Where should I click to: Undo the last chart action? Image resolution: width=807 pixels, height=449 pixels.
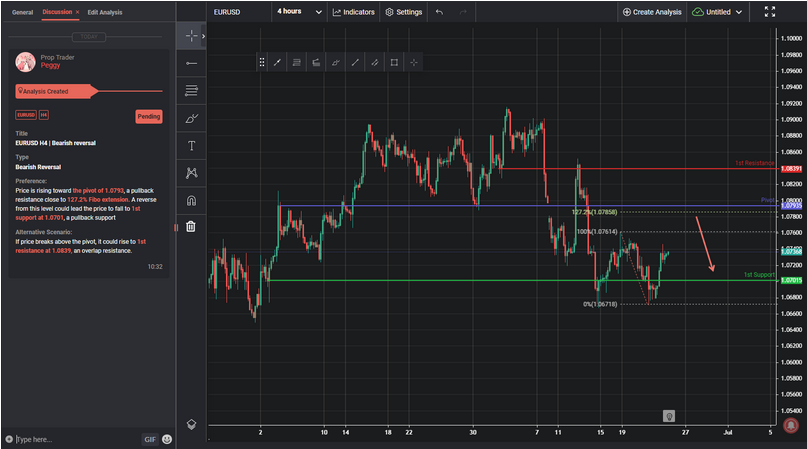coord(439,12)
